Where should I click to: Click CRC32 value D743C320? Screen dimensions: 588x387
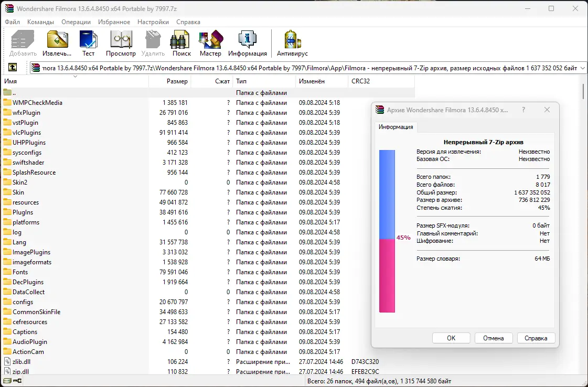365,361
